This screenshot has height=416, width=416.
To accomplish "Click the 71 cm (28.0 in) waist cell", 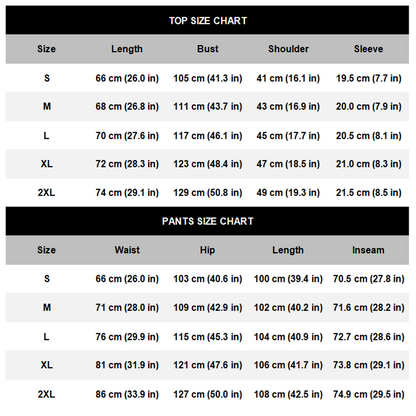I will click(x=127, y=308).
